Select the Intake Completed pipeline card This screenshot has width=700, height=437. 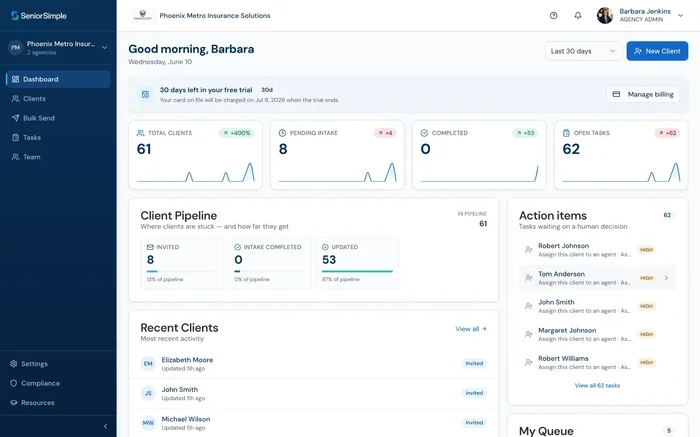[269, 263]
